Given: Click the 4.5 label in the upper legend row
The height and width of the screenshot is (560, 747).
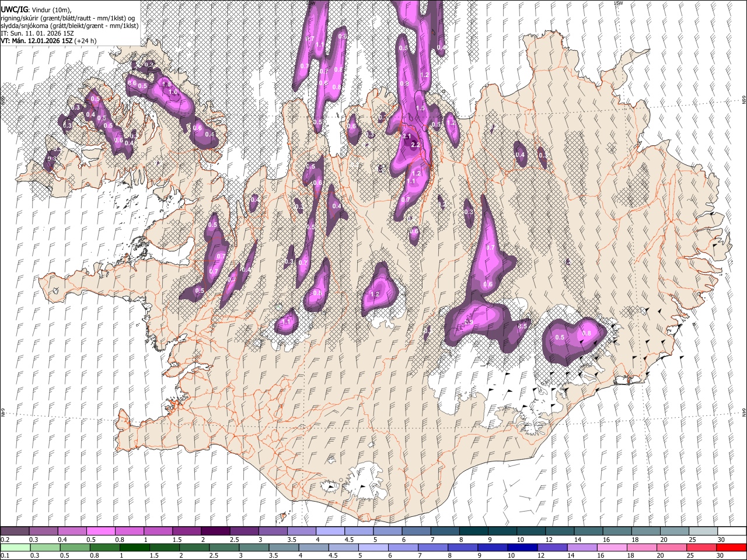Looking at the screenshot, I should [349, 540].
